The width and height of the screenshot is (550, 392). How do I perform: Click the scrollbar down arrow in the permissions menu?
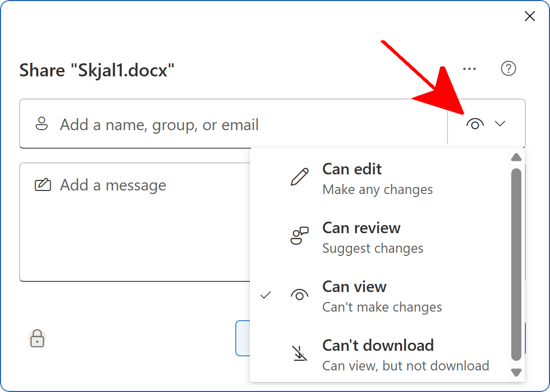(516, 372)
